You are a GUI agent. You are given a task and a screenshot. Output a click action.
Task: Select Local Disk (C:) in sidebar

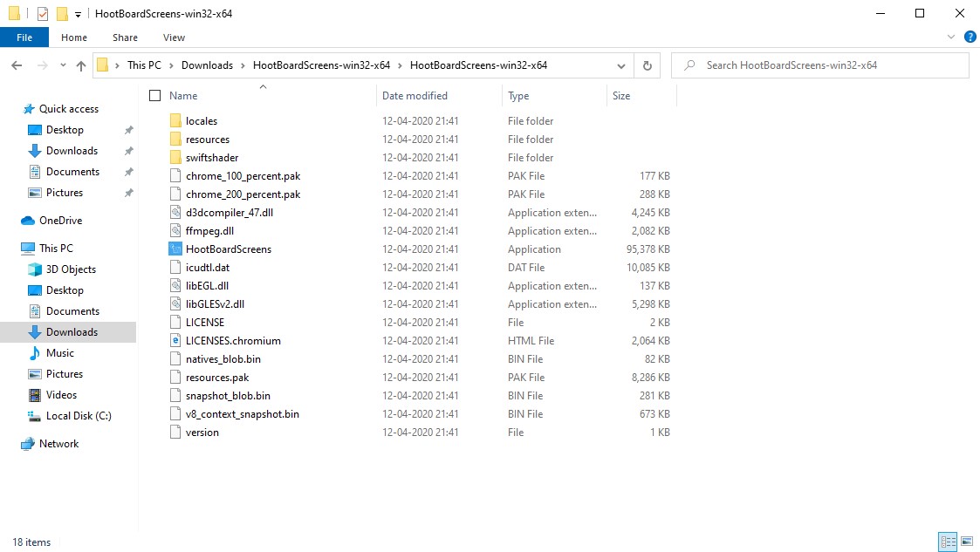[x=79, y=416]
